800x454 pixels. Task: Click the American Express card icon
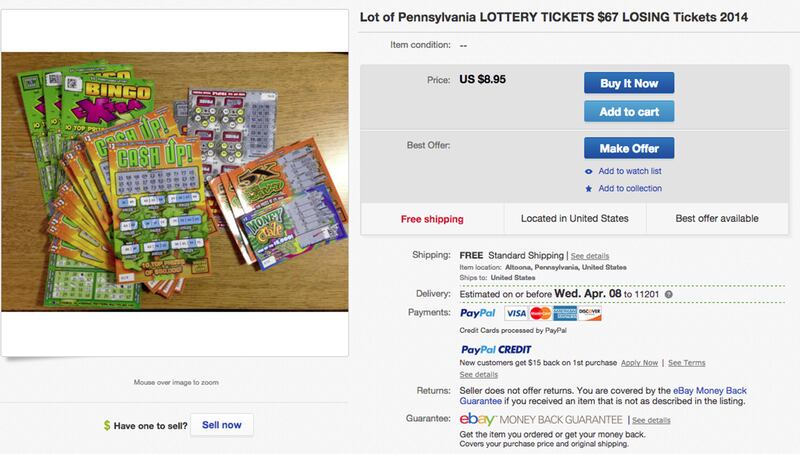click(x=565, y=315)
